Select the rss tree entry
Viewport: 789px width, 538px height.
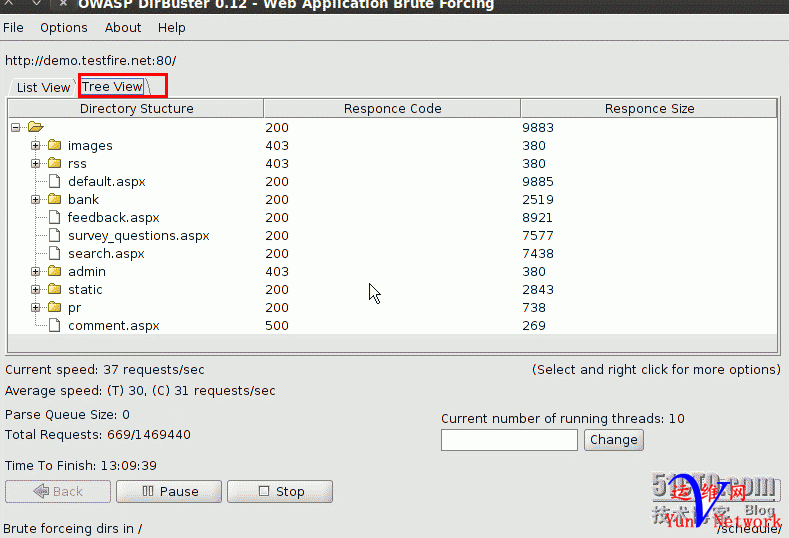(x=77, y=164)
